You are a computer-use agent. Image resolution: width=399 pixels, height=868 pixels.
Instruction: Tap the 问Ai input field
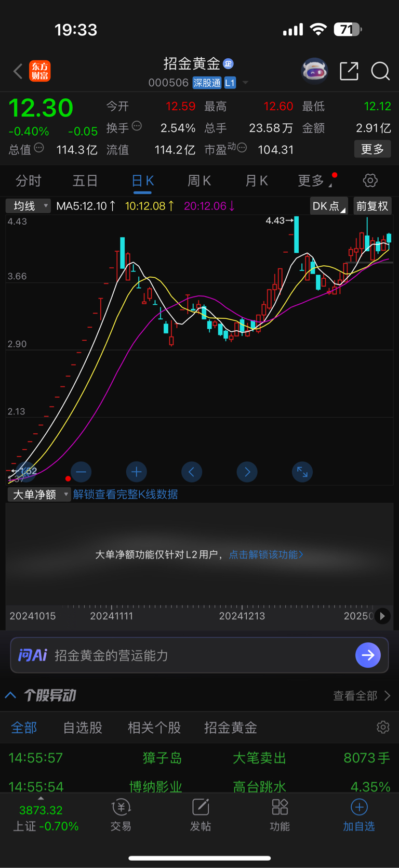(199, 655)
